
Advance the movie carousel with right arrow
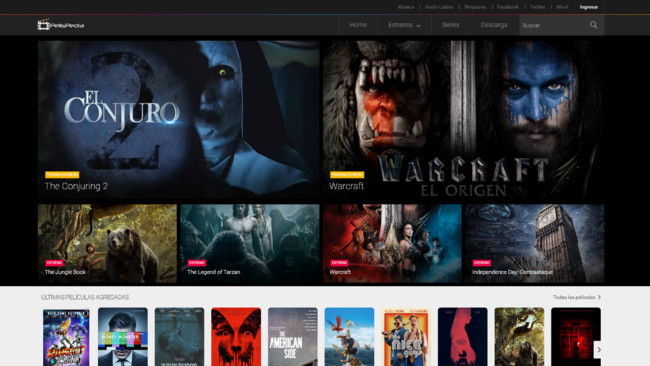pos(599,349)
